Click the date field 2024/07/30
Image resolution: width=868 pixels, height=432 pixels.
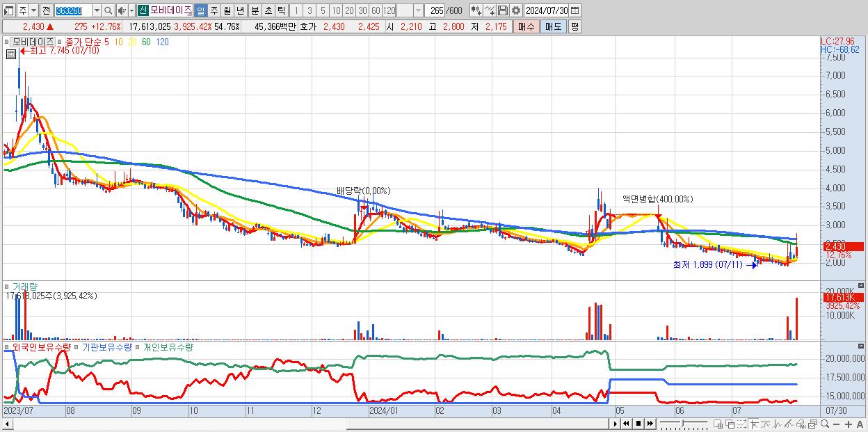pos(547,10)
